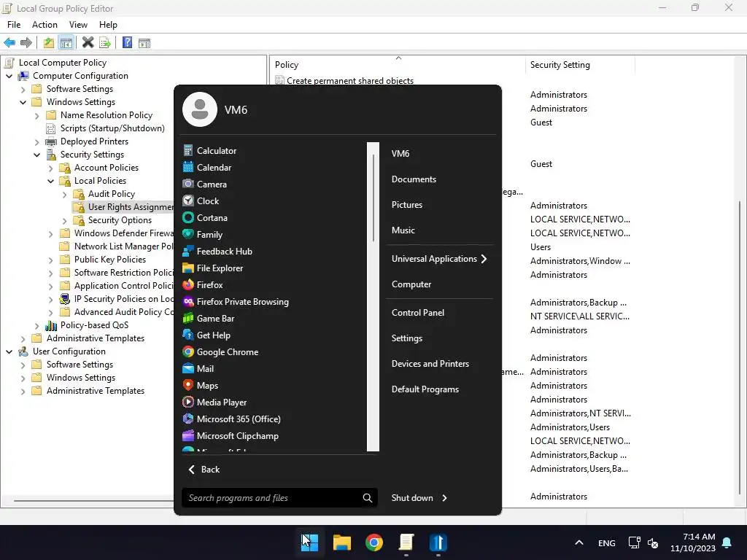Select Scripts (Startup/Shutdown) tree item
Screen dimensions: 747x560
pos(112,128)
